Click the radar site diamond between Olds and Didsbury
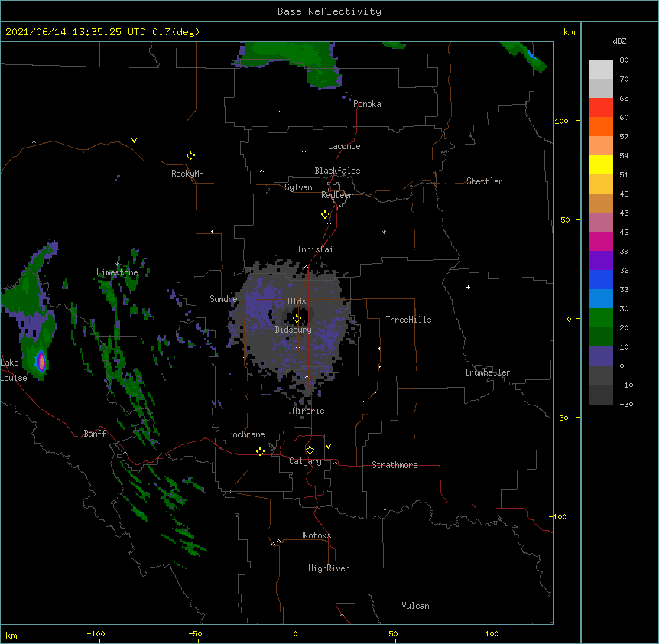 coord(297,318)
